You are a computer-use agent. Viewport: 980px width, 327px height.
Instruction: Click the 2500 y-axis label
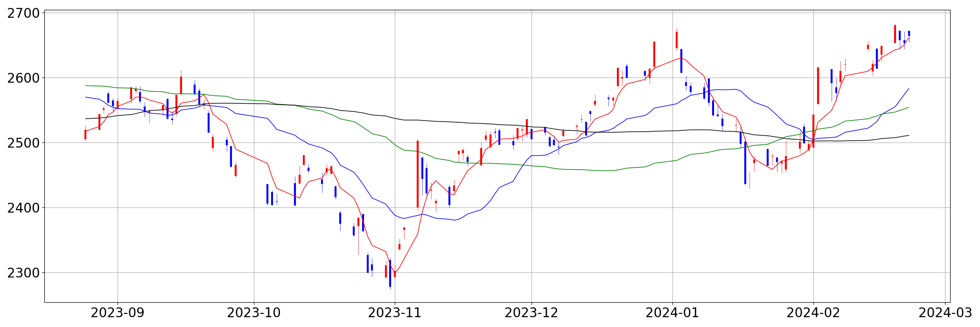(x=23, y=142)
